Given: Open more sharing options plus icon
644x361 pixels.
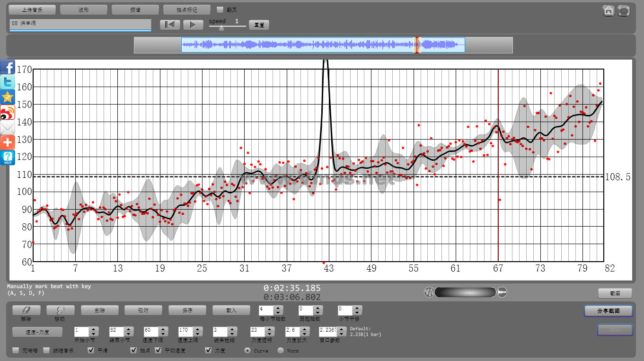Looking at the screenshot, I should [x=8, y=142].
